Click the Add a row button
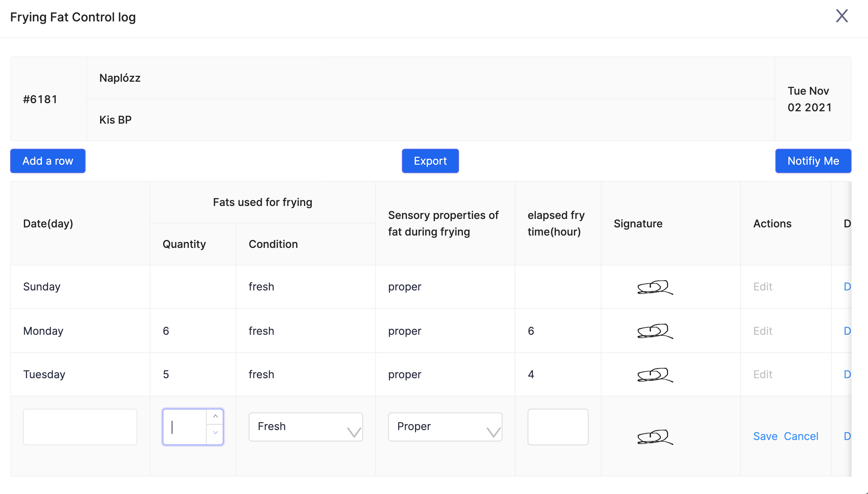 48,161
